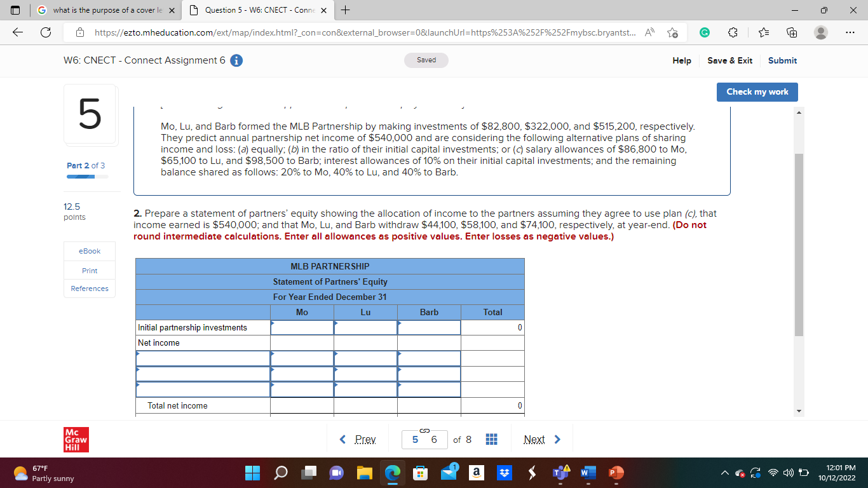
Task: Open the browser Extensions puzzle icon
Action: 733,31
